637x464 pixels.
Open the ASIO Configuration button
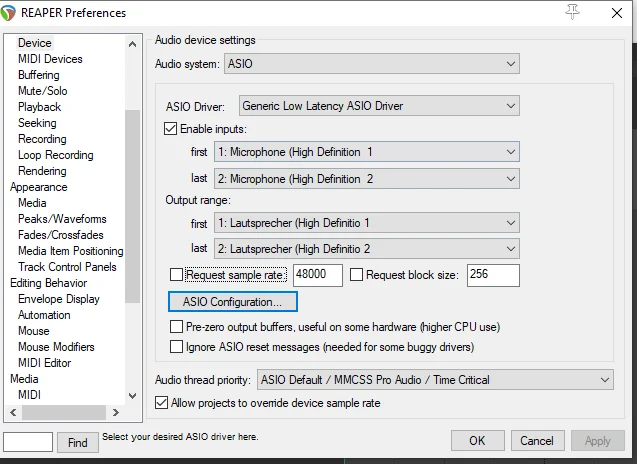(233, 301)
